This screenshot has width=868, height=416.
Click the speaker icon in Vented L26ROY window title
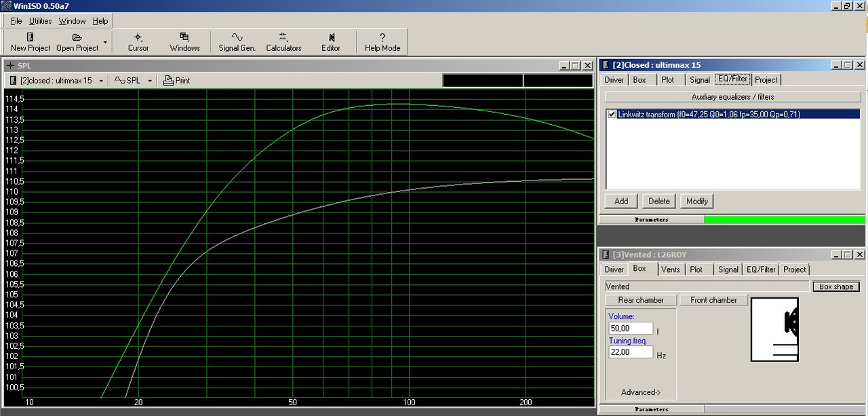[x=605, y=254]
